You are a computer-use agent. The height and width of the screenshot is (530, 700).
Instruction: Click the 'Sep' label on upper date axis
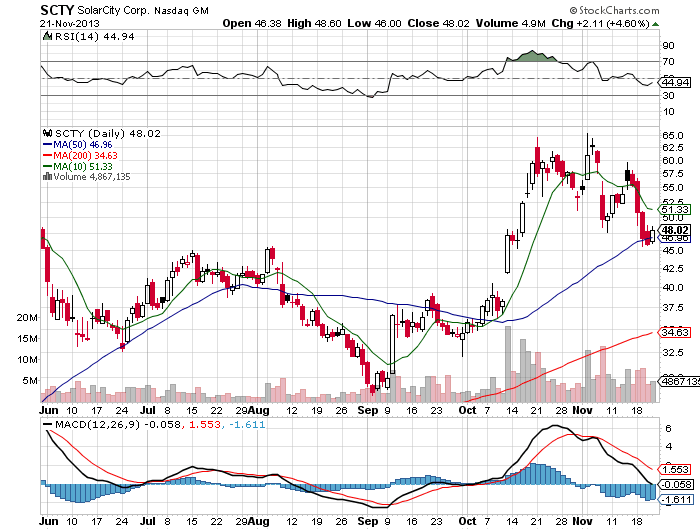coord(368,410)
